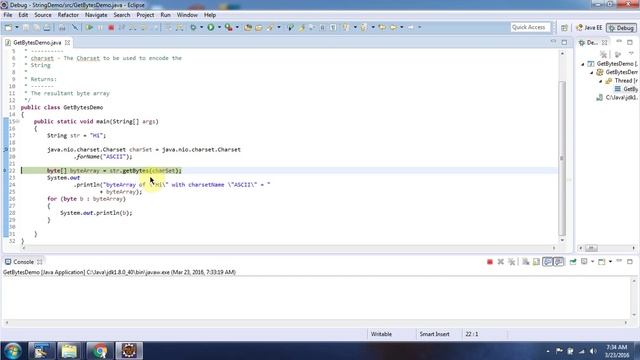This screenshot has width=640, height=360.
Task: Click Remove Launch icon in Console
Action: point(500,262)
